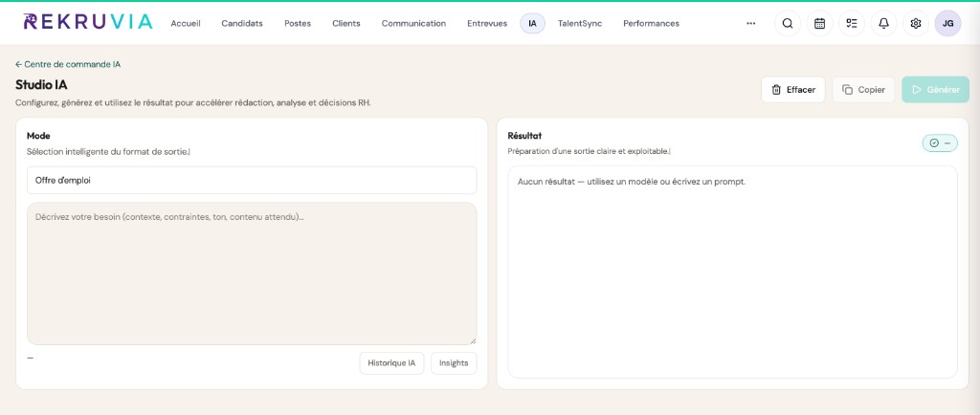Click the Générer button
This screenshot has width=980, height=415.
click(936, 90)
